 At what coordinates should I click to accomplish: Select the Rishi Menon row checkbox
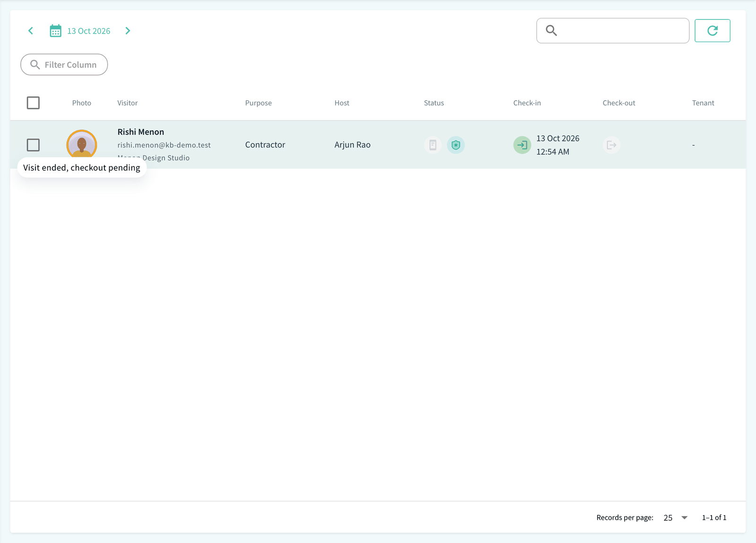33,145
